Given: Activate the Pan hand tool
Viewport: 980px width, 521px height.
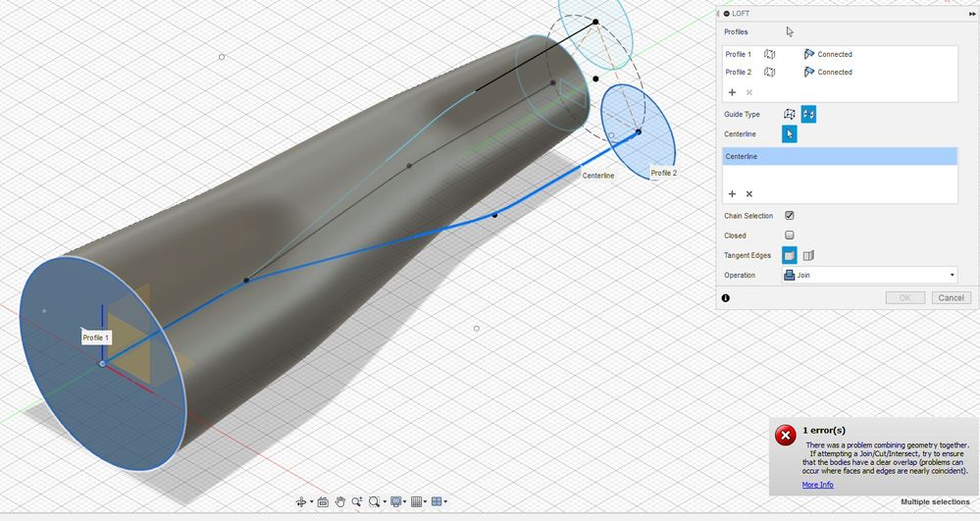Looking at the screenshot, I should (x=340, y=501).
